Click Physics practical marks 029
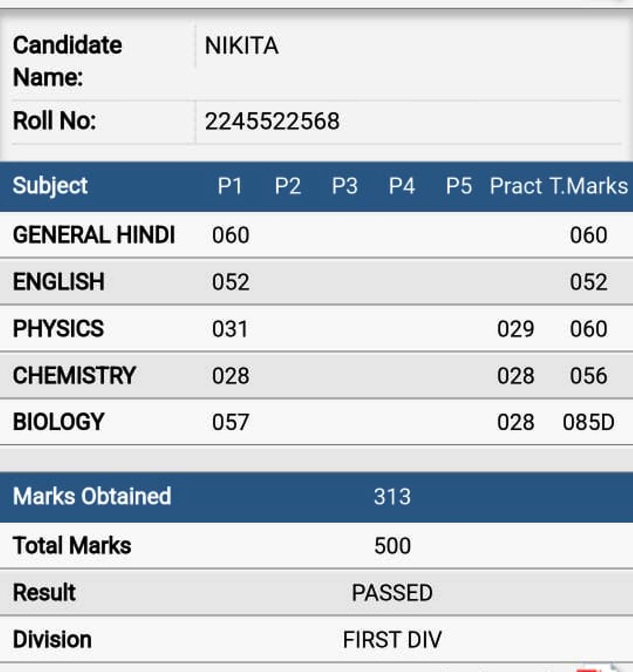The width and height of the screenshot is (633, 672). (x=516, y=329)
